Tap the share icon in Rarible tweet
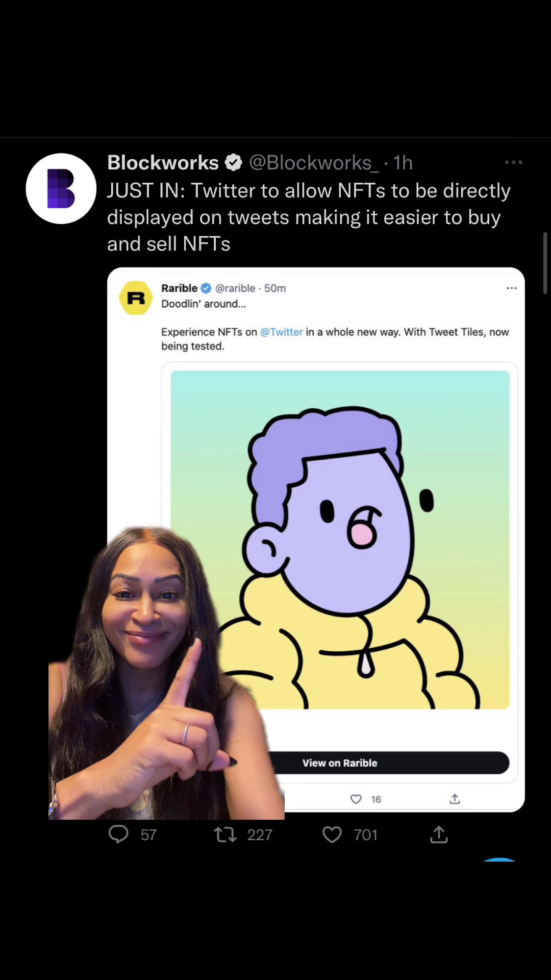 coord(455,799)
